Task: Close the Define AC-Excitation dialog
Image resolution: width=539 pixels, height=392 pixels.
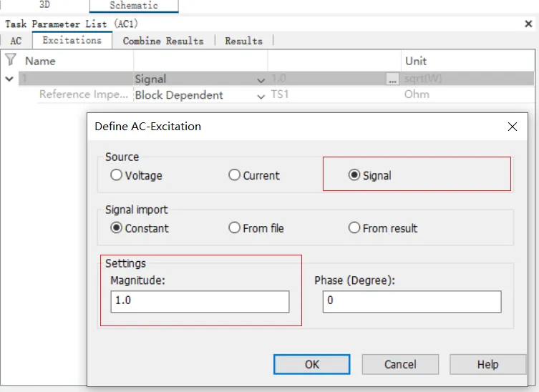Action: coord(513,127)
